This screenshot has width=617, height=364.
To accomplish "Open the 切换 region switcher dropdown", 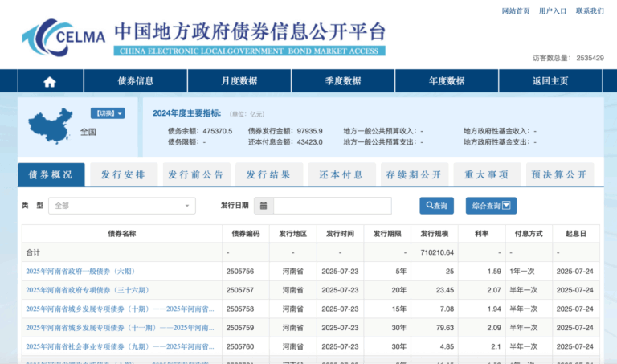I will pyautogui.click(x=107, y=113).
